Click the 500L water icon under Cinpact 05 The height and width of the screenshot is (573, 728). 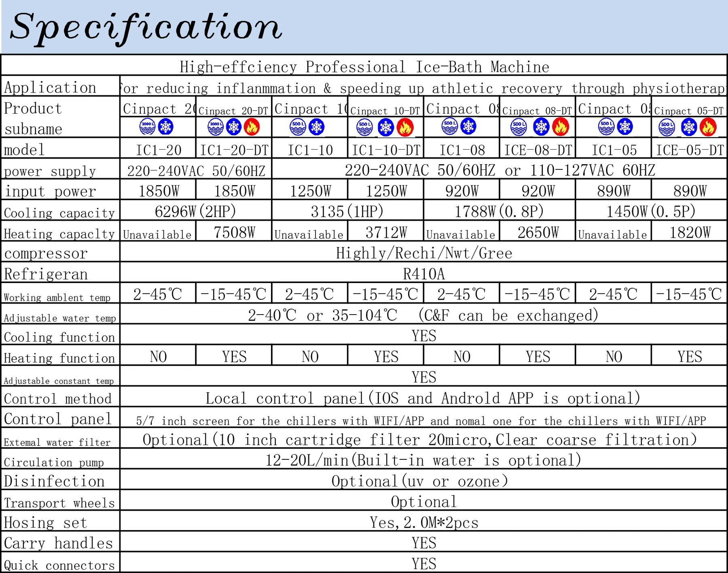[x=606, y=127]
